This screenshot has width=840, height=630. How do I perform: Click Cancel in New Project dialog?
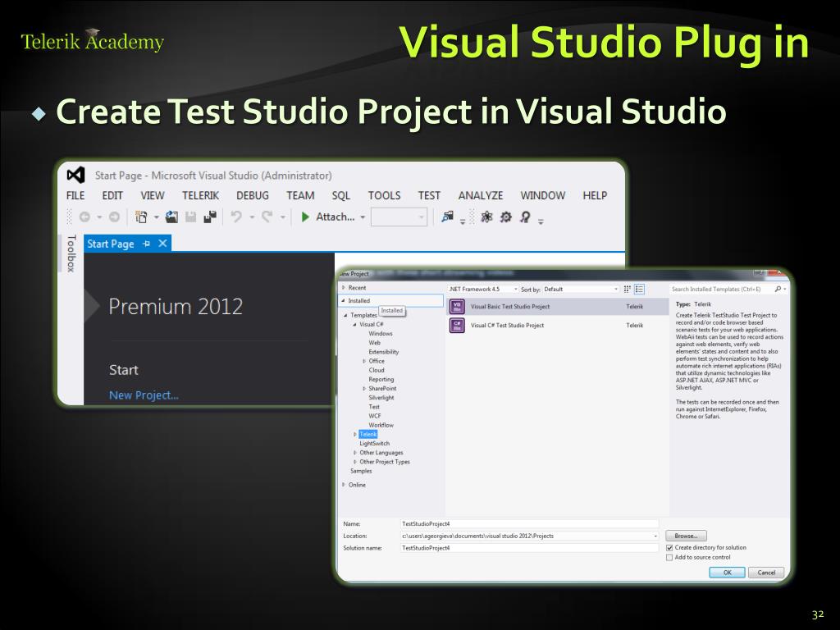[766, 573]
